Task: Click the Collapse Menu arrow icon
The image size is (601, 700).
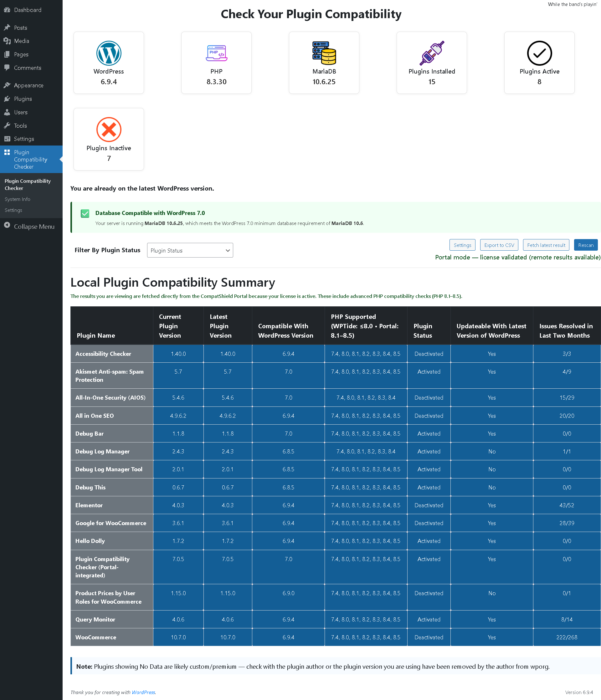Action: [7, 226]
